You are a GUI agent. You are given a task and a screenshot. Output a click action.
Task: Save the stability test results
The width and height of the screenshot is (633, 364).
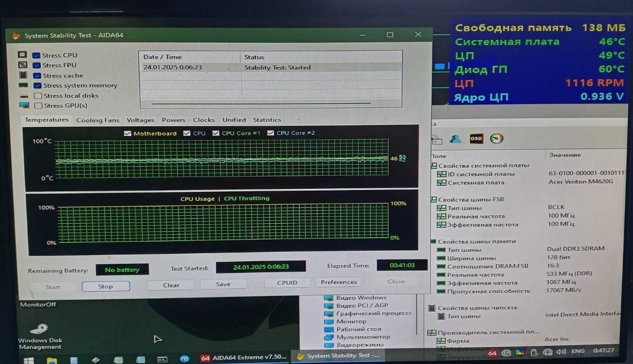[x=223, y=284]
